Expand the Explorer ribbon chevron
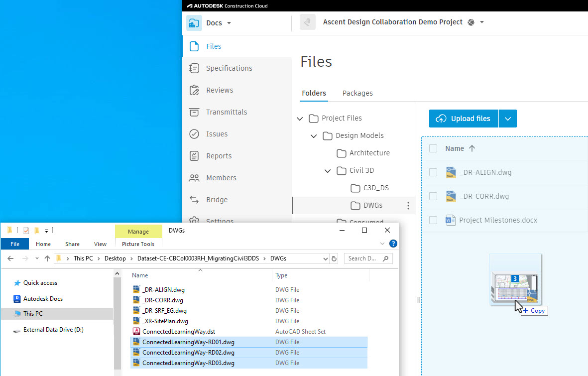 382,244
